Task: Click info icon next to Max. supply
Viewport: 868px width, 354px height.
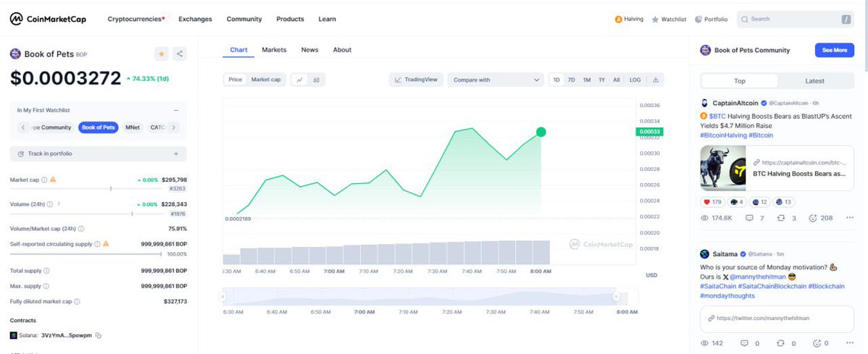Action: [x=45, y=286]
